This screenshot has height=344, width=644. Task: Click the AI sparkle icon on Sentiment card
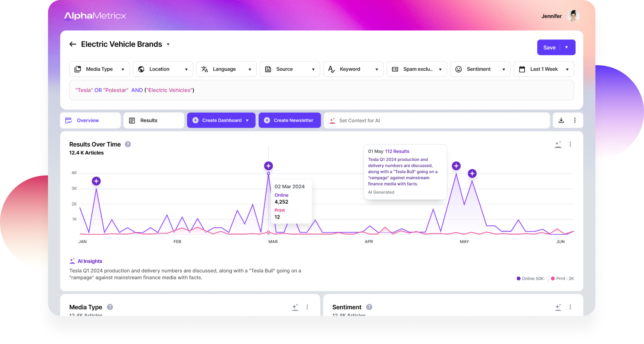[x=558, y=307]
